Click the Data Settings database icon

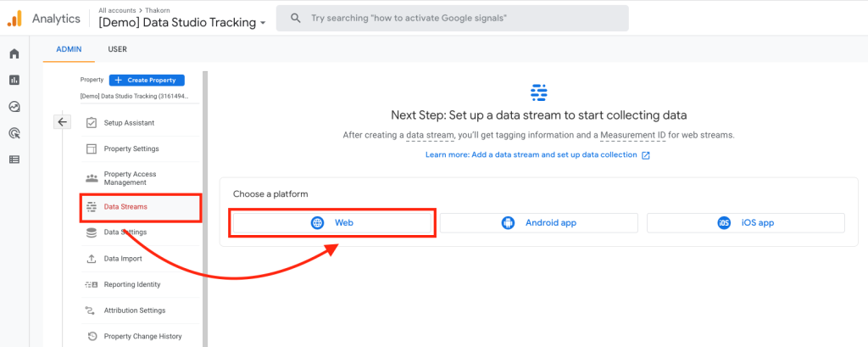(92, 232)
